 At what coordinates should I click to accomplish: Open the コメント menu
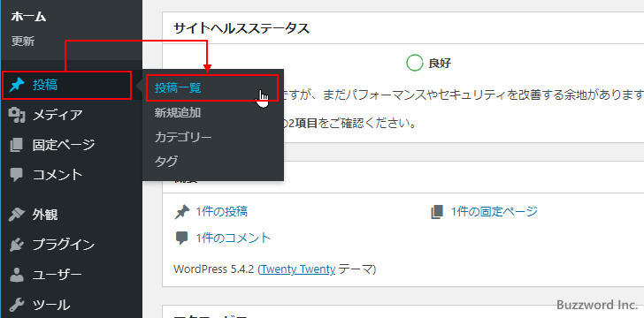click(x=57, y=175)
